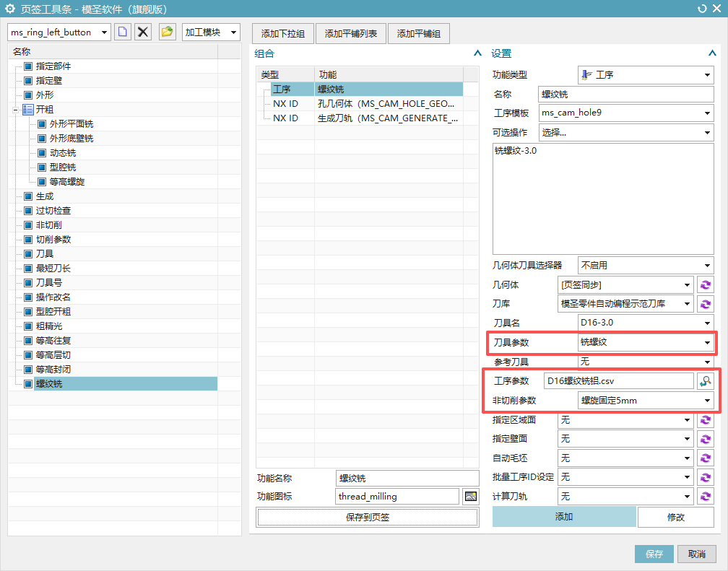Click the icon beside 过切检查 item

click(x=28, y=211)
